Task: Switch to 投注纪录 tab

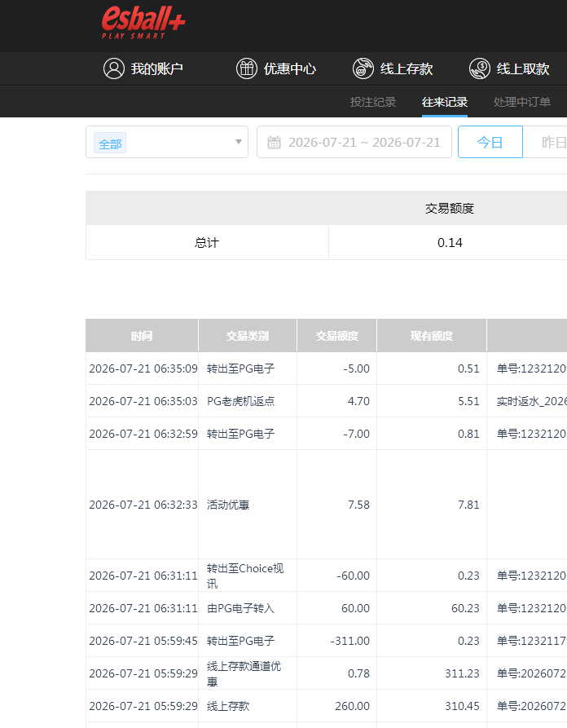Action: tap(373, 102)
